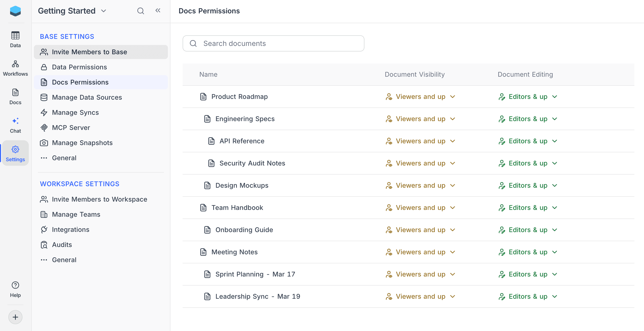Screen dimensions: 644x331
Task: Open the MCP Server settings
Action: click(71, 127)
